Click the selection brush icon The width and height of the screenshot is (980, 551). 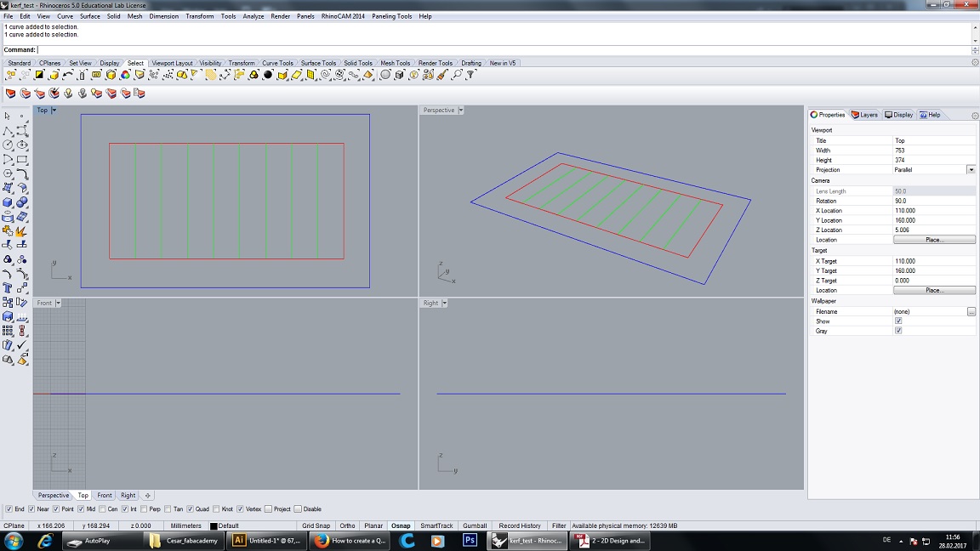coord(442,75)
